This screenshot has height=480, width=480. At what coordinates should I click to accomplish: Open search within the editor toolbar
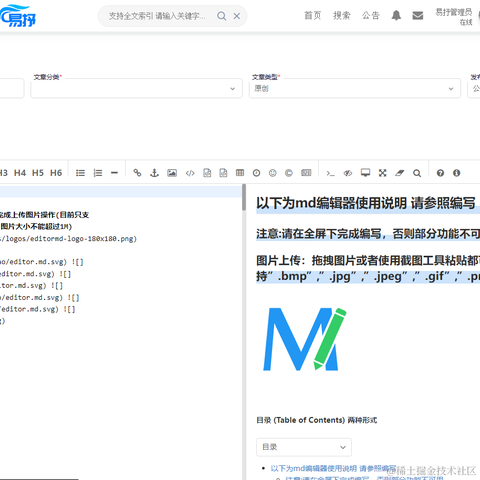tap(417, 173)
